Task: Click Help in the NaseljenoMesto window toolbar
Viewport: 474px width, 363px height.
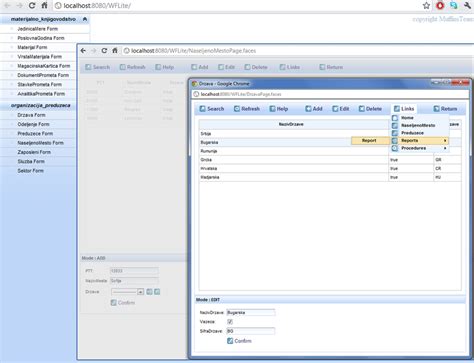Action: pos(165,67)
